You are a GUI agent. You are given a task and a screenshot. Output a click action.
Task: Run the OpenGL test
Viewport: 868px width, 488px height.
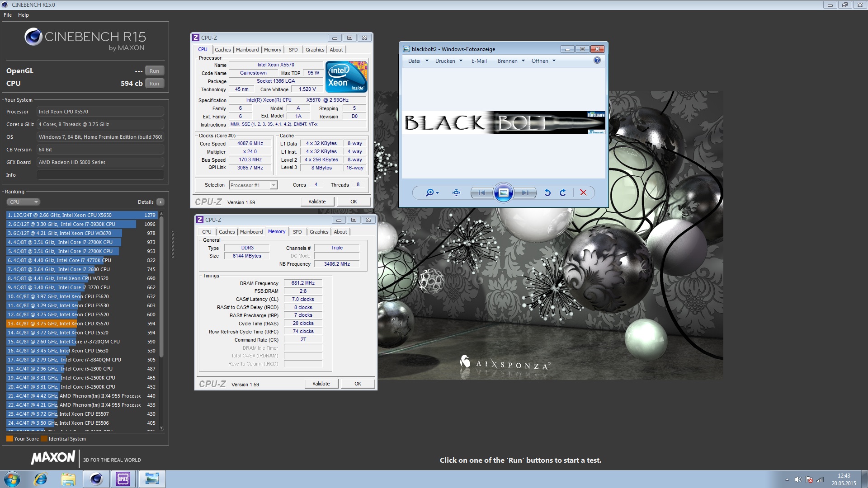point(154,71)
